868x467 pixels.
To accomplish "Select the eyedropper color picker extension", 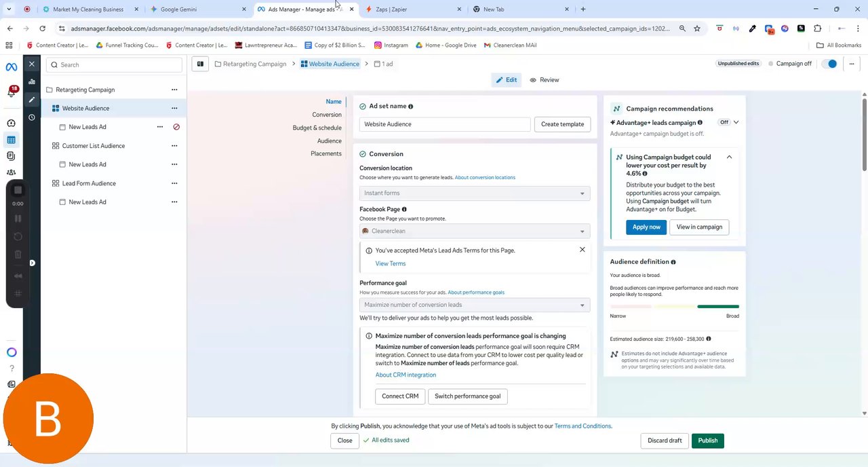I will (752, 29).
